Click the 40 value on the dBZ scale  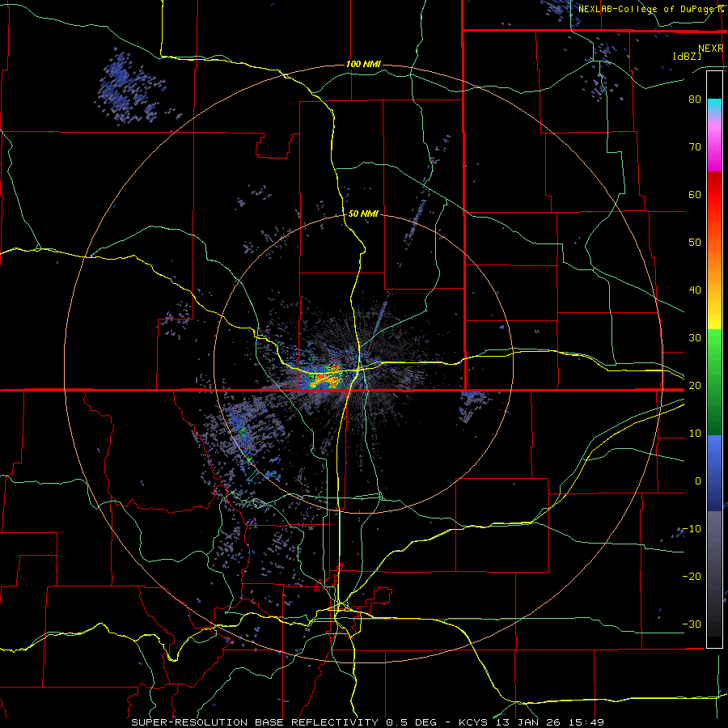[x=695, y=290]
